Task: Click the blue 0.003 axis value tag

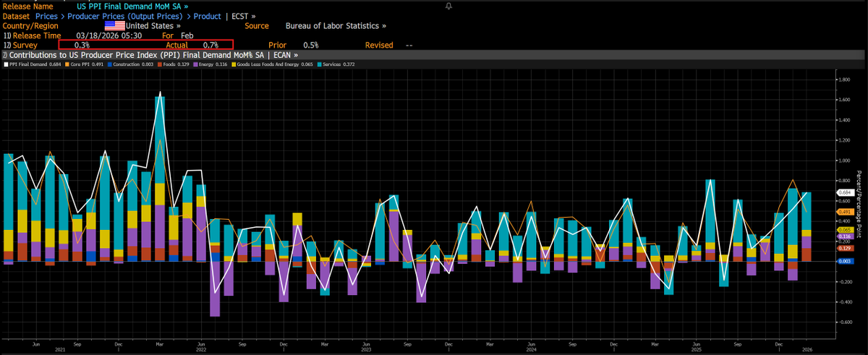Action: point(844,260)
